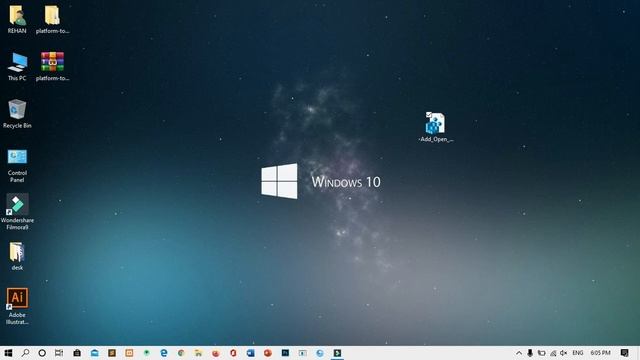Select the Control Panel desktop icon

[x=17, y=157]
